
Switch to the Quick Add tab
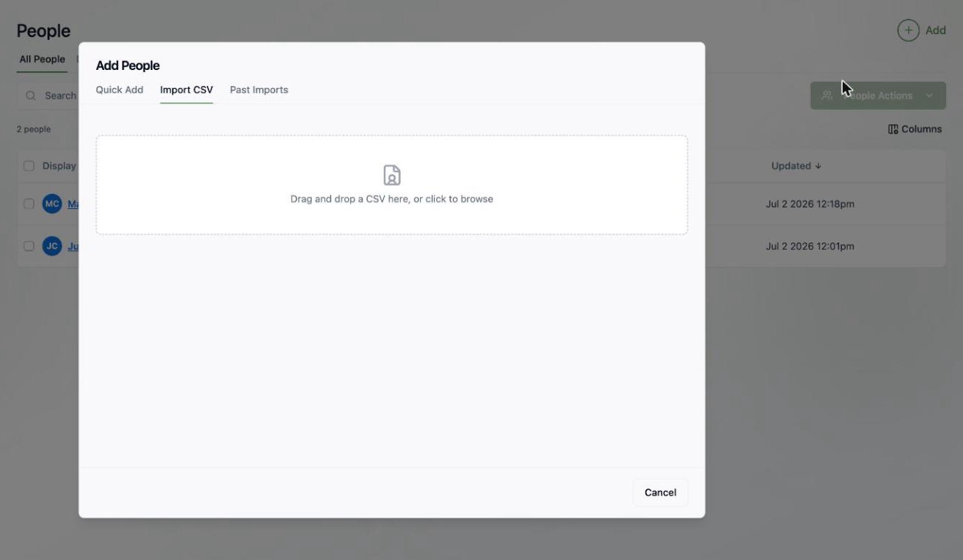pos(119,90)
